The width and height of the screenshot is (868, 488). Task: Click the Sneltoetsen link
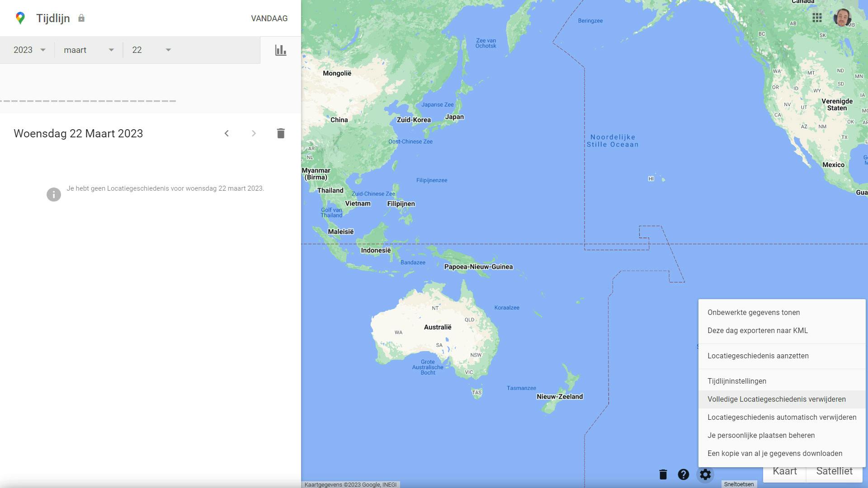click(739, 484)
